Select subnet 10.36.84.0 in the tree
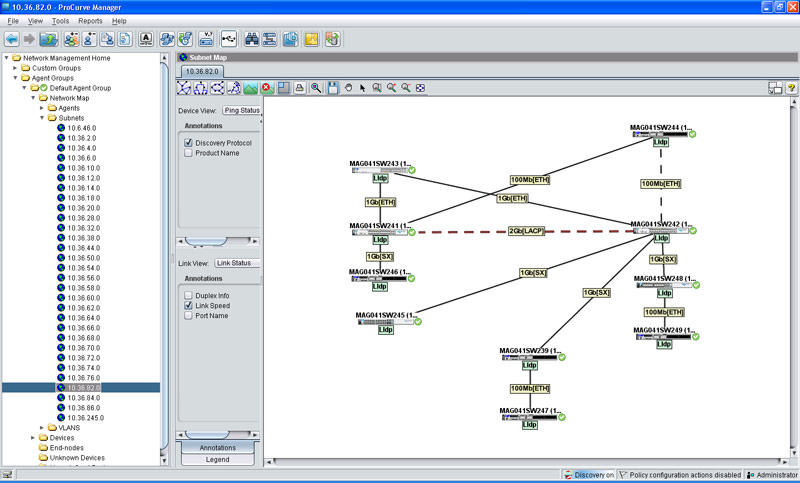Screen dimensions: 800x483 (84, 398)
